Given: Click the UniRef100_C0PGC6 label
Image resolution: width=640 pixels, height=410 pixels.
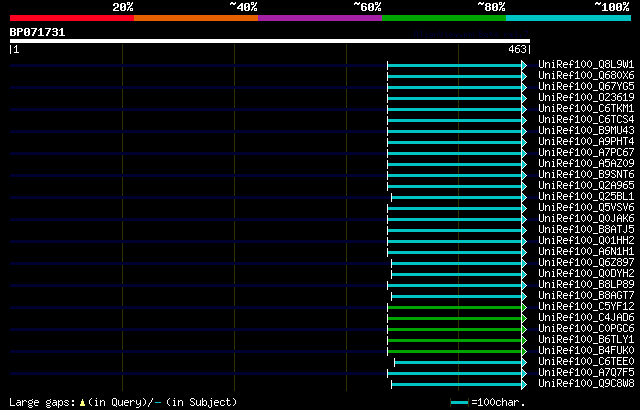Looking at the screenshot, I should (586, 329).
